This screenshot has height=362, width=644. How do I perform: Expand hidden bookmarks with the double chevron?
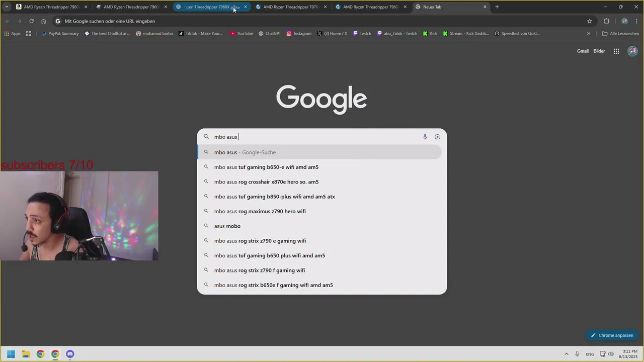click(589, 34)
